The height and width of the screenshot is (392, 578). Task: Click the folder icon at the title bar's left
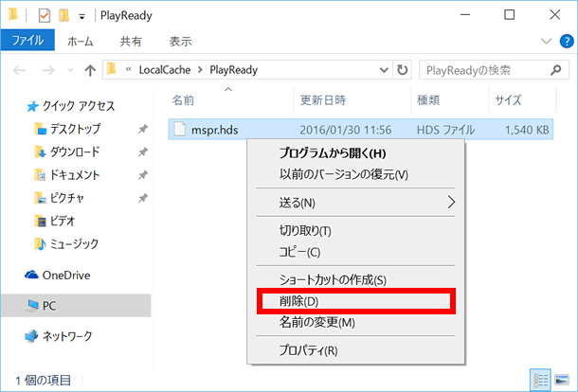[13, 15]
